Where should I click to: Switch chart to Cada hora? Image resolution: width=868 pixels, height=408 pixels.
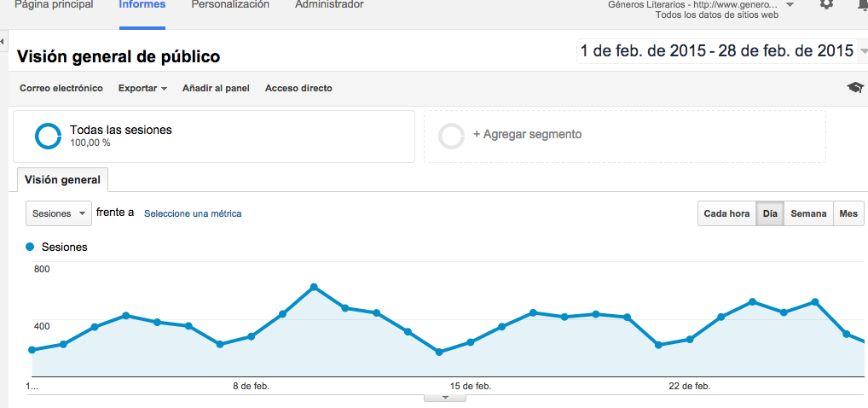[x=726, y=213]
